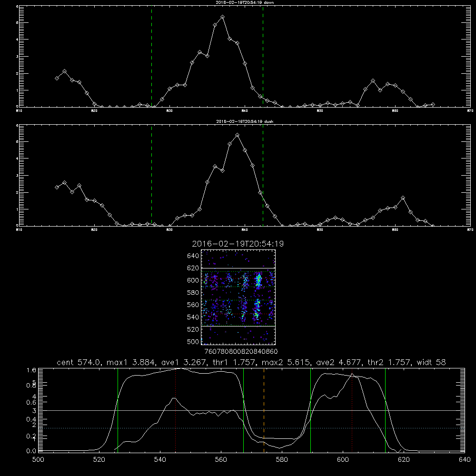
Task: Click the green vertical line near 589 in the bottom plot
Action: click(310, 410)
